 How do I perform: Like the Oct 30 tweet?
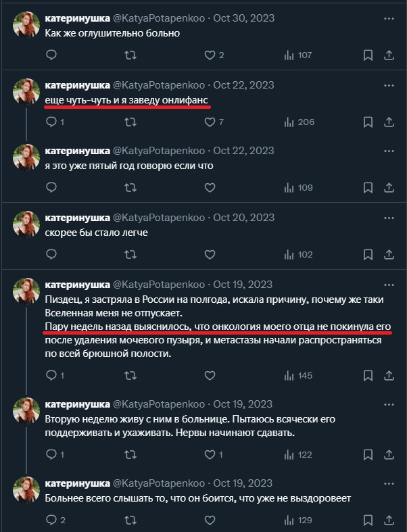click(x=210, y=55)
